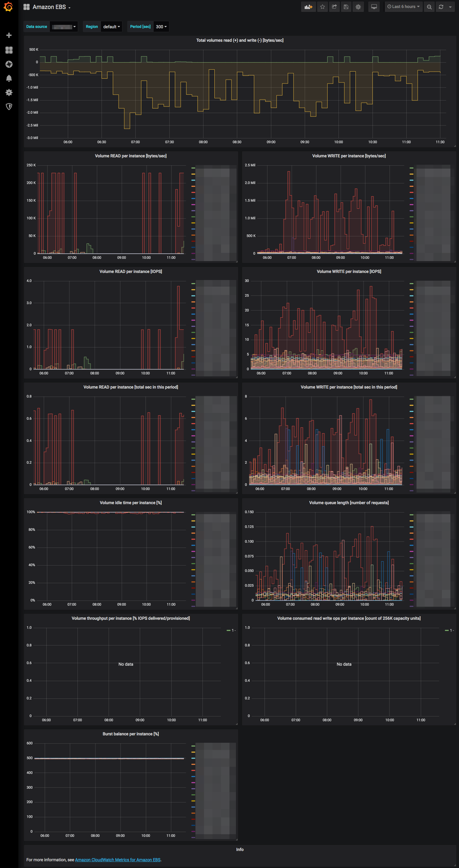Screen dimensions: 459x868
Task: Zoom out the time range
Action: pyautogui.click(x=429, y=7)
